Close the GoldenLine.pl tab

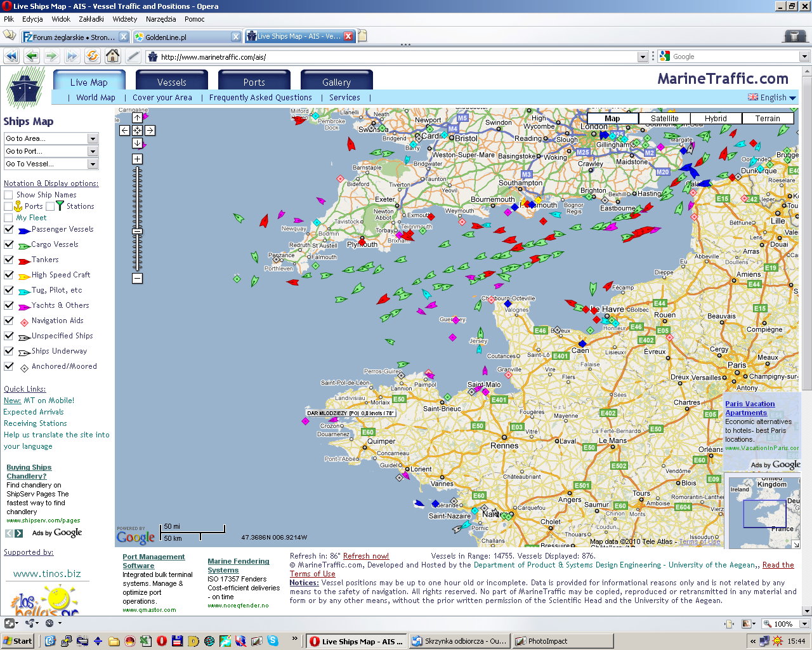pos(236,37)
